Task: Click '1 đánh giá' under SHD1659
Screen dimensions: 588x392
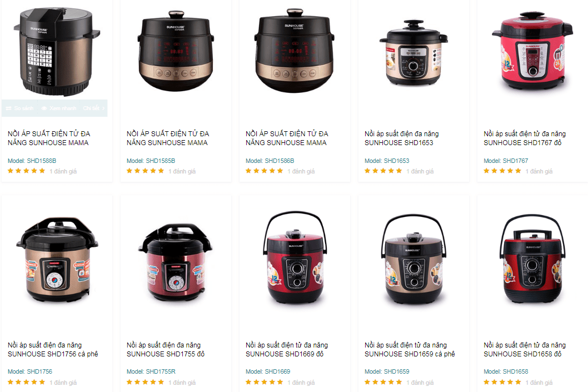Action: pyautogui.click(x=420, y=383)
